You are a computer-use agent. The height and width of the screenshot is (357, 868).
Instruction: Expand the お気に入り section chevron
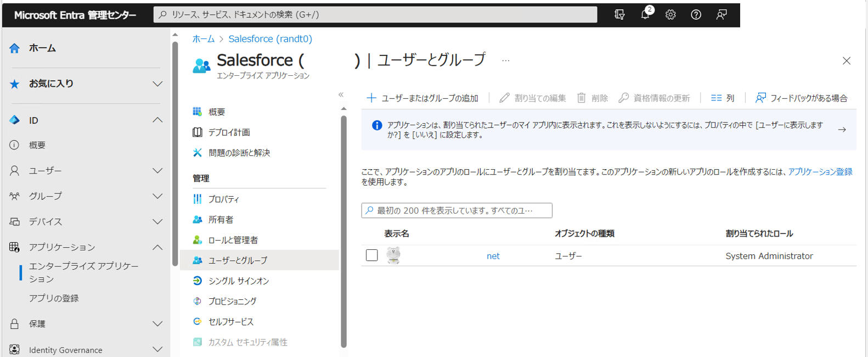coord(157,84)
